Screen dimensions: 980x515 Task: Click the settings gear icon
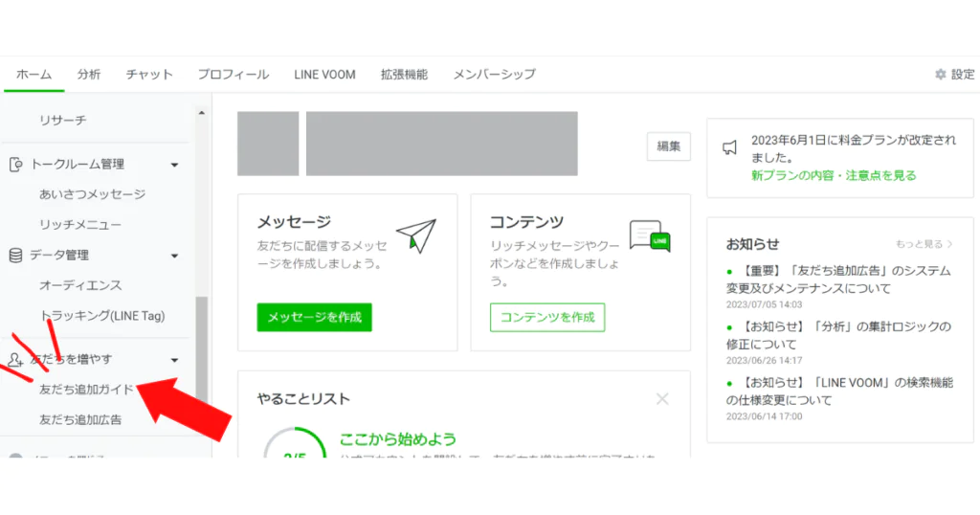[x=941, y=75]
